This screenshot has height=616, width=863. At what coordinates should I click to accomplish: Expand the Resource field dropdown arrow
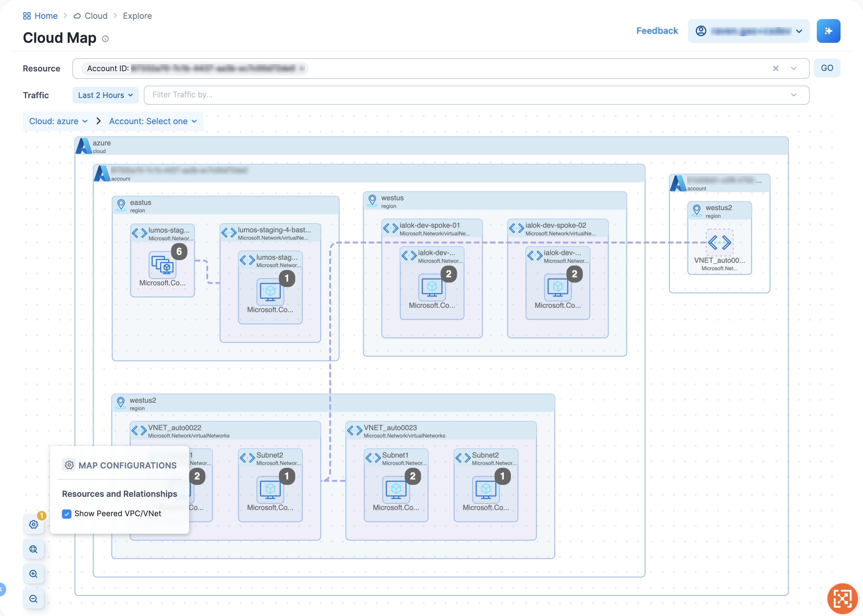[794, 68]
